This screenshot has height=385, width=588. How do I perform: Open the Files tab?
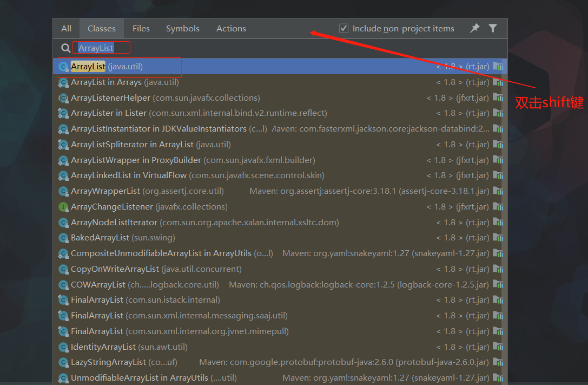click(x=141, y=29)
